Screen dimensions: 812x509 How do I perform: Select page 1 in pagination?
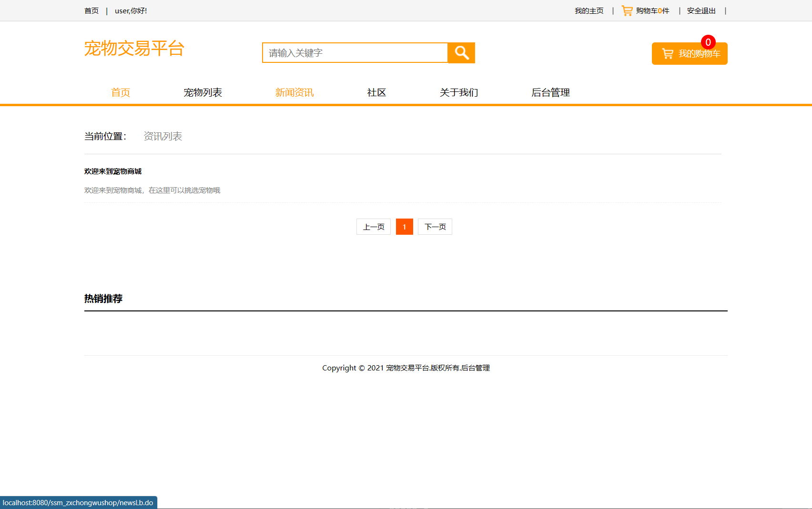coord(404,227)
